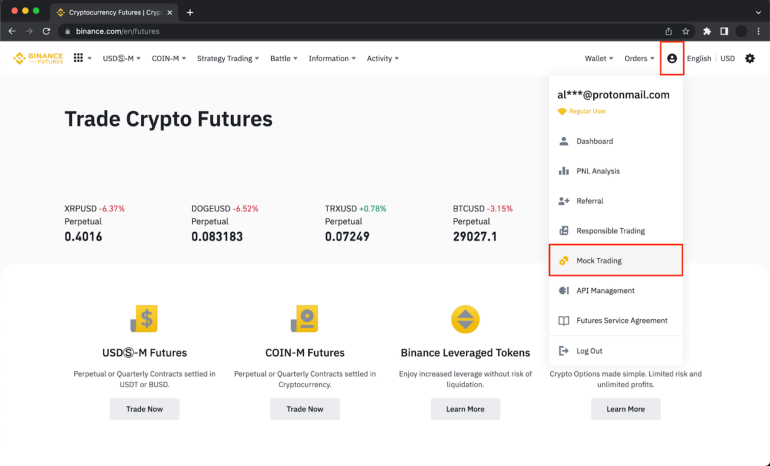
Task: Click Trade Now under USDⓈ-M Futures
Action: coord(144,409)
